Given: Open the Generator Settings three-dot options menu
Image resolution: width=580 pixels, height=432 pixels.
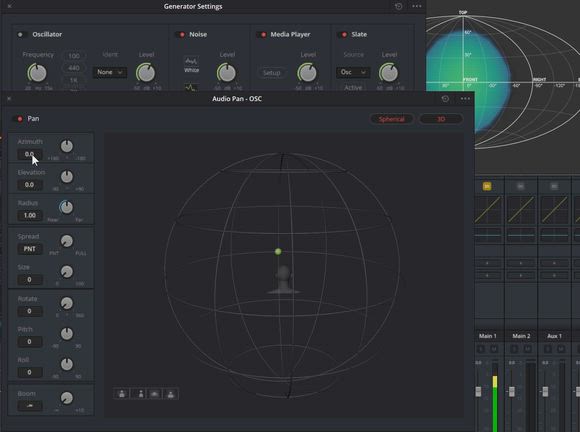Looking at the screenshot, I should [x=417, y=6].
